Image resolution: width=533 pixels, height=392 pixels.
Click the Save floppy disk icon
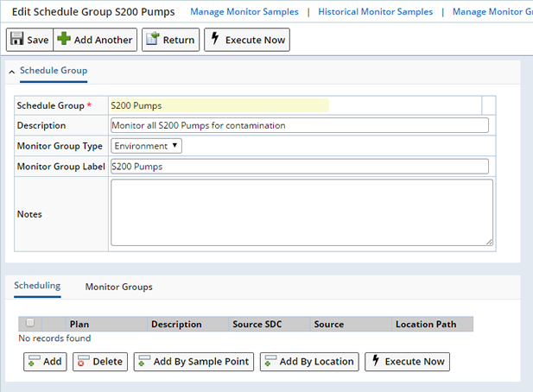point(16,39)
